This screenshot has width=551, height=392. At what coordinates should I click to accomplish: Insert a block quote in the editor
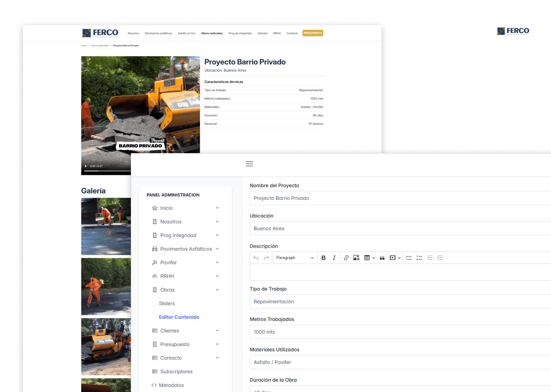[382, 258]
